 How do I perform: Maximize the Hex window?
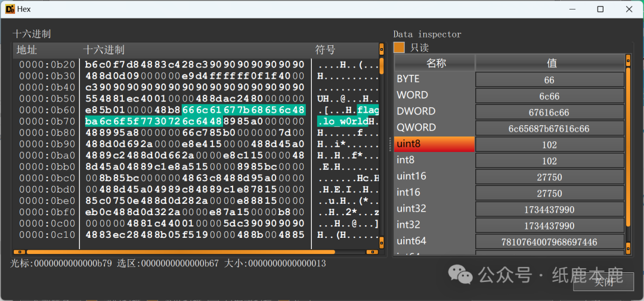click(x=600, y=9)
